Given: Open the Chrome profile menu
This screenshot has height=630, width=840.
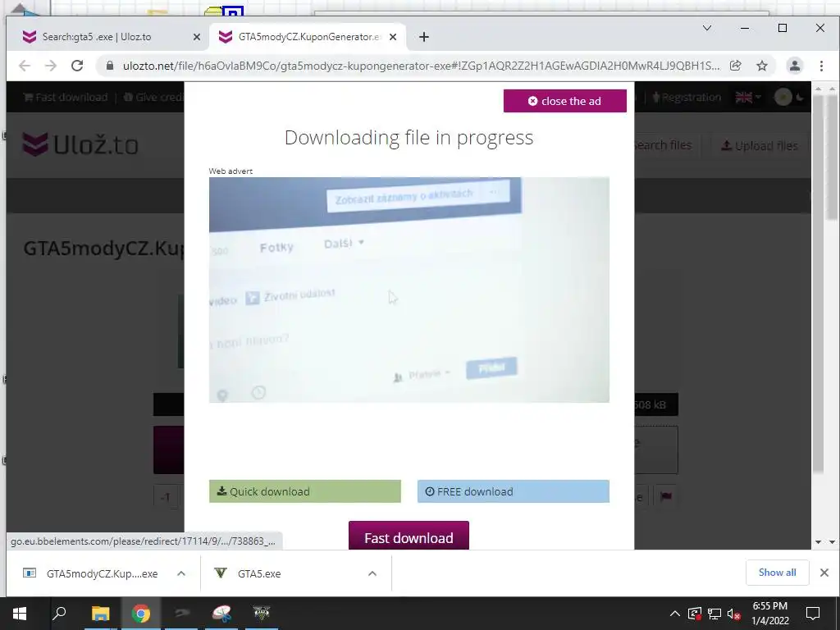Looking at the screenshot, I should pos(794,66).
